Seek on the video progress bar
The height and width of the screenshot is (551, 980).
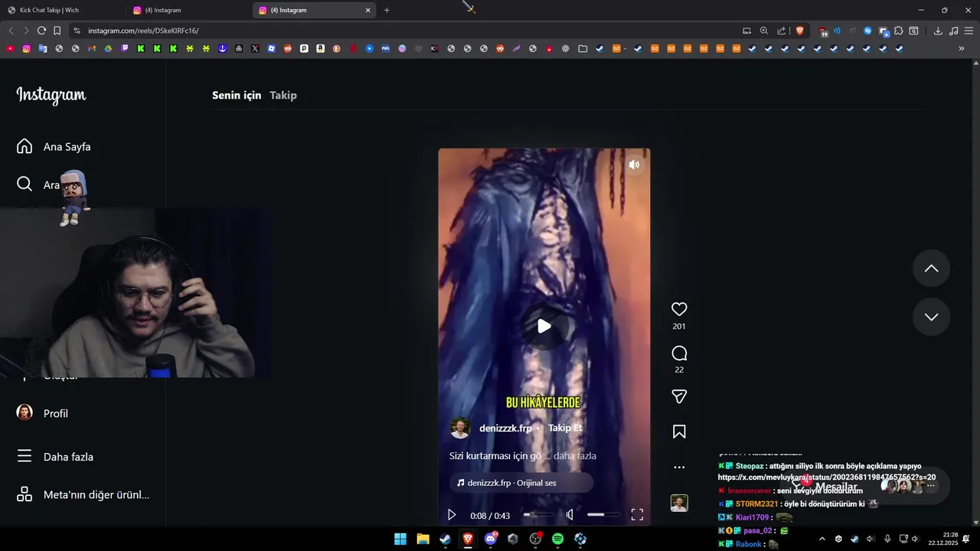[539, 515]
